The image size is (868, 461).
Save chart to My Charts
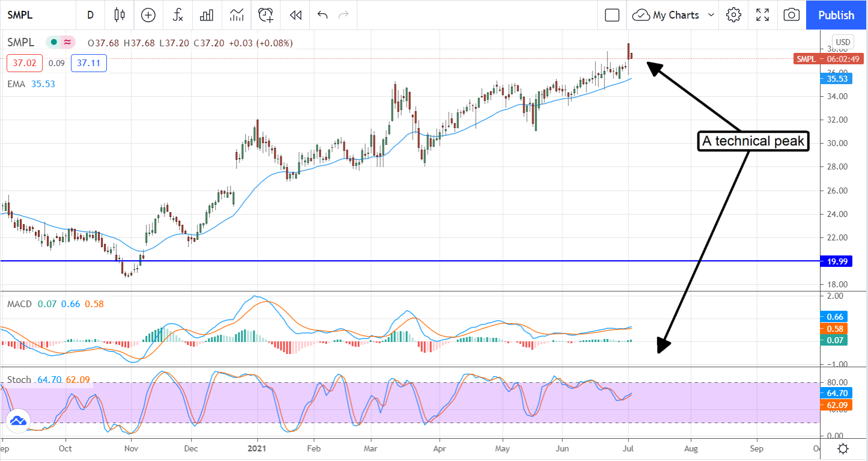click(666, 15)
